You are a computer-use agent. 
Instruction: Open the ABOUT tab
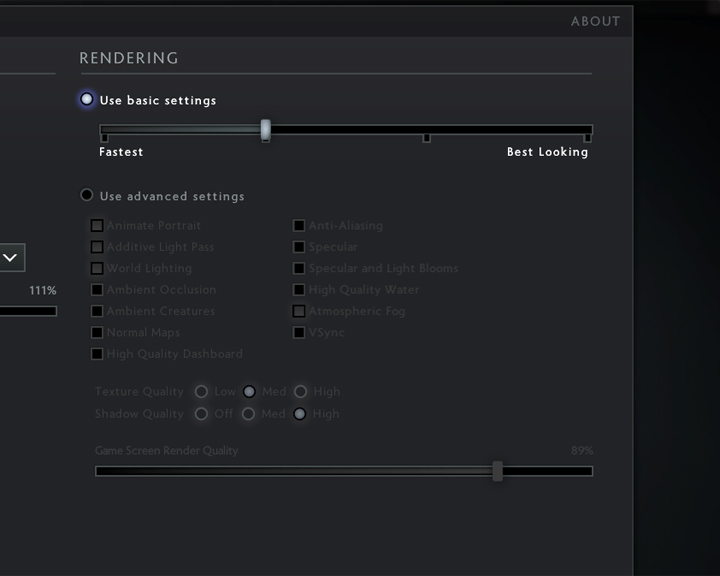tap(596, 22)
